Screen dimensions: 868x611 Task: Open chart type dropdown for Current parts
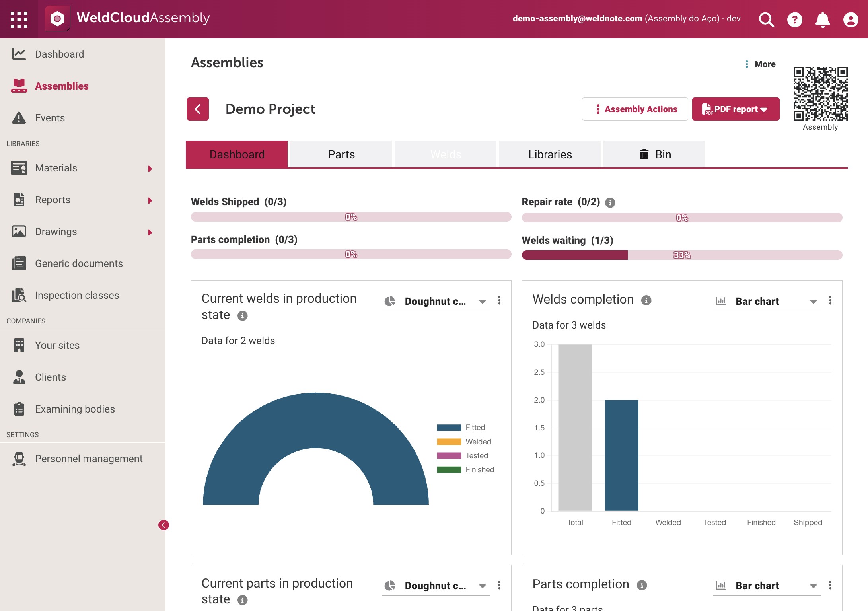pyautogui.click(x=436, y=586)
